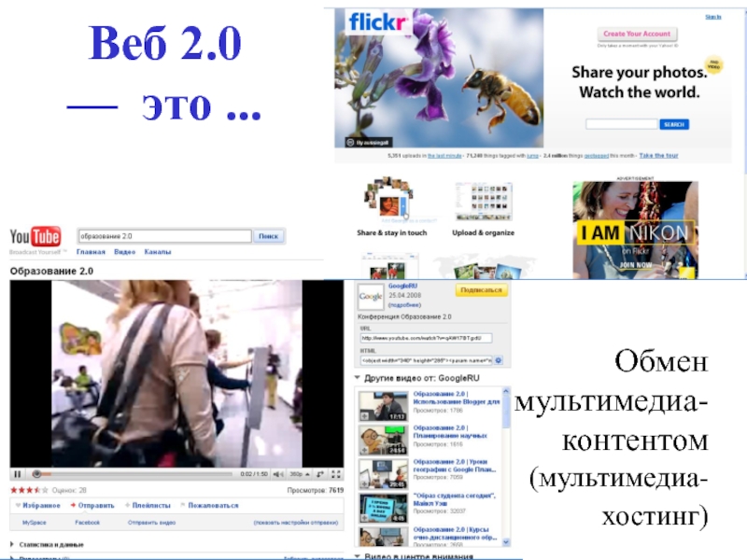Click the Upload & organize icon
747x560 pixels.
484,201
